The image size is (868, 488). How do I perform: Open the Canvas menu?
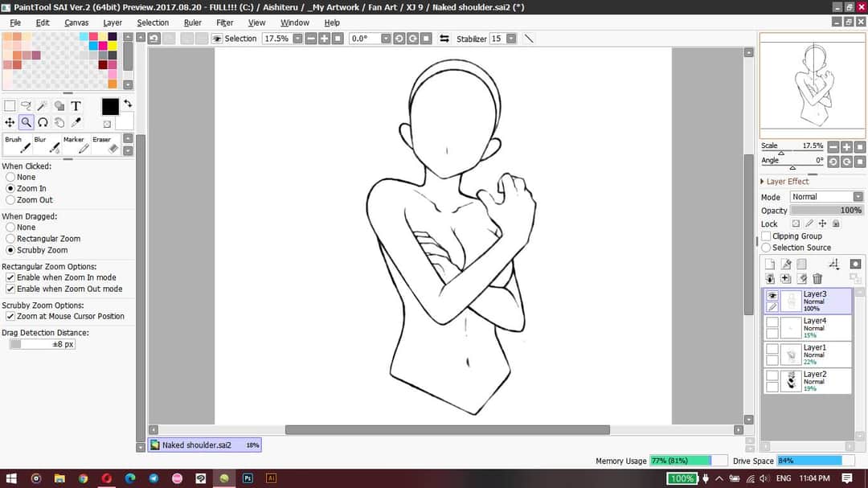(76, 23)
